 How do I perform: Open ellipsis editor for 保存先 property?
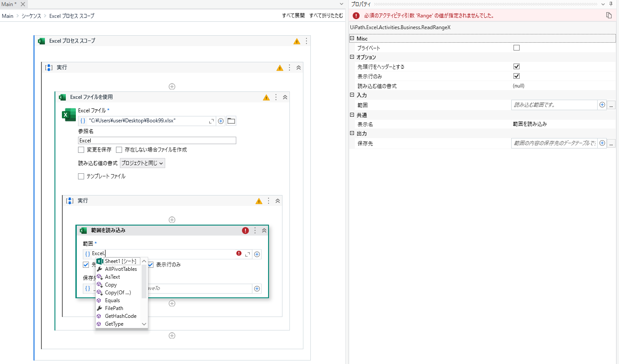[611, 143]
